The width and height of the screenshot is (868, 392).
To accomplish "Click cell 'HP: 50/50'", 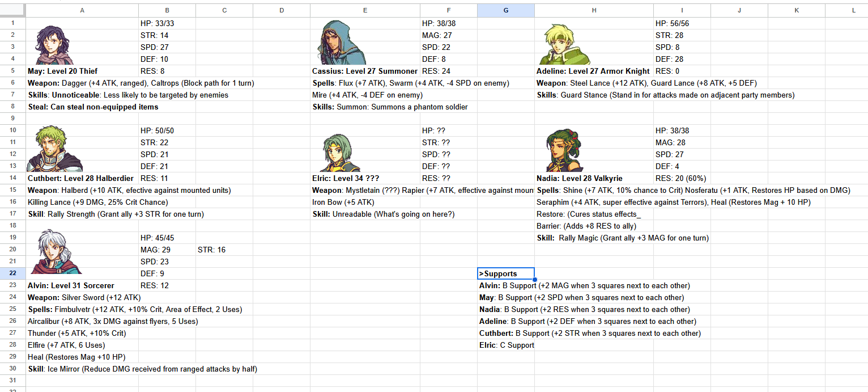I will [167, 130].
